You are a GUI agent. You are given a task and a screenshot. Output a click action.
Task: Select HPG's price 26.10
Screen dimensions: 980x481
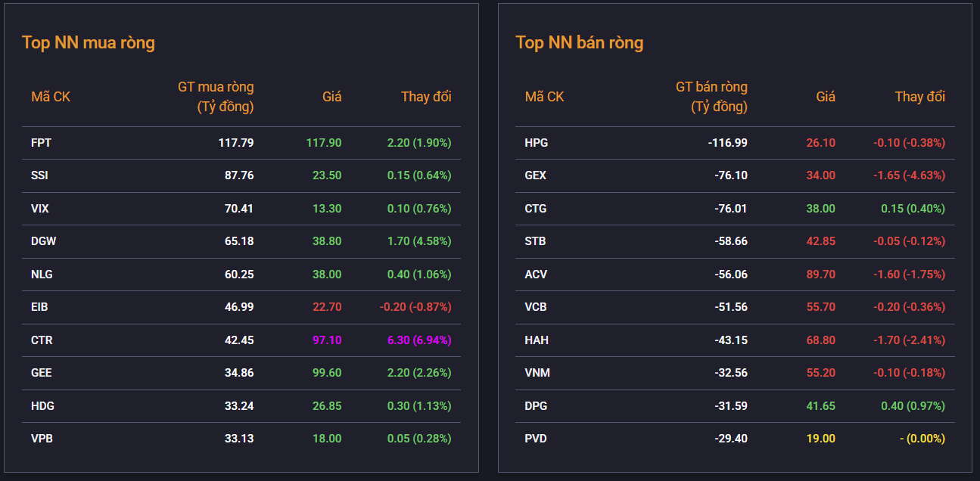pos(821,142)
